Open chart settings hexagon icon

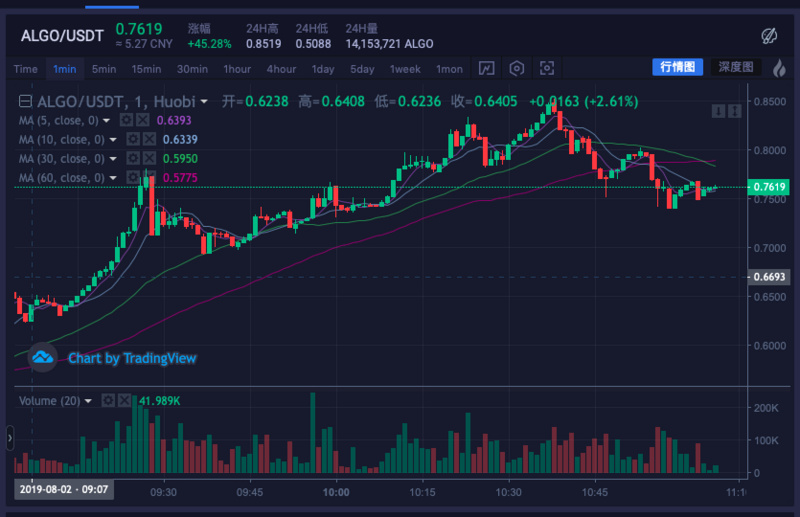click(x=516, y=68)
